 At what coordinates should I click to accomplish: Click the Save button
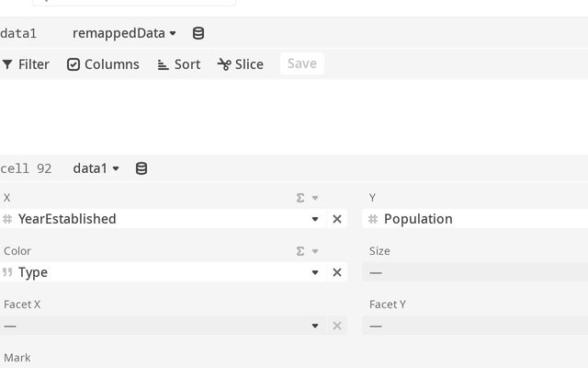coord(302,63)
